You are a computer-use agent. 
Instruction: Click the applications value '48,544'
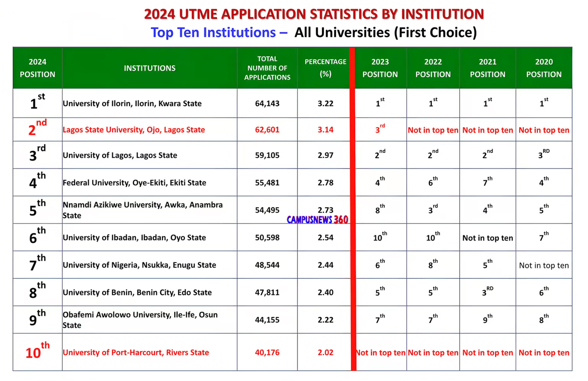267,265
